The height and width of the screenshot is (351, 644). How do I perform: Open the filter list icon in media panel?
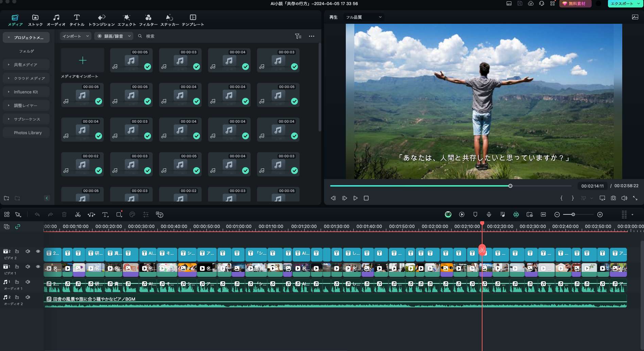pyautogui.click(x=298, y=36)
